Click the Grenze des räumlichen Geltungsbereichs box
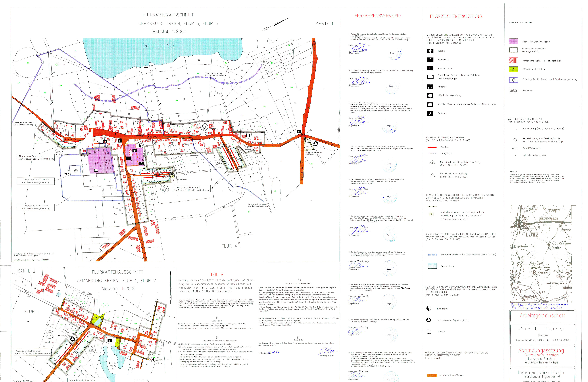588x382 pixels. click(513, 50)
